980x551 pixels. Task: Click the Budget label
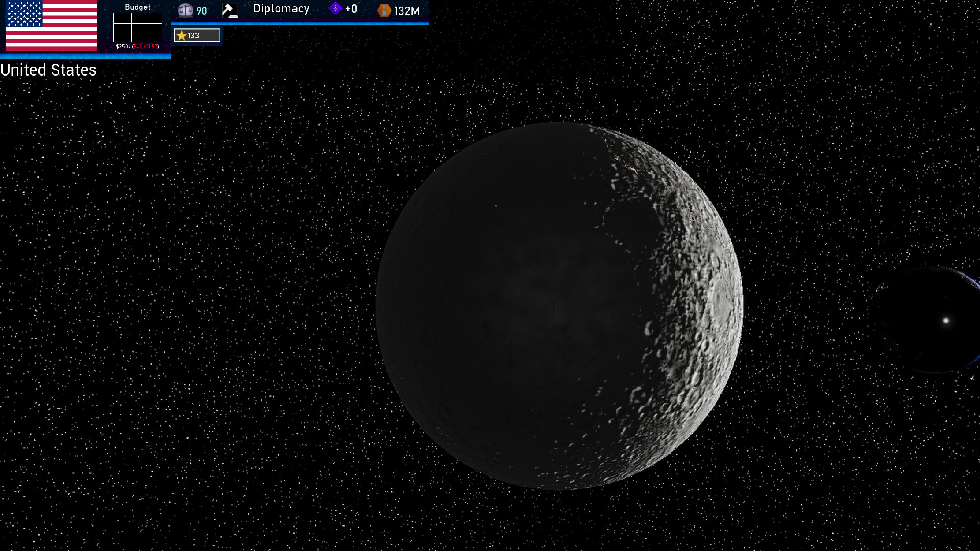(137, 7)
